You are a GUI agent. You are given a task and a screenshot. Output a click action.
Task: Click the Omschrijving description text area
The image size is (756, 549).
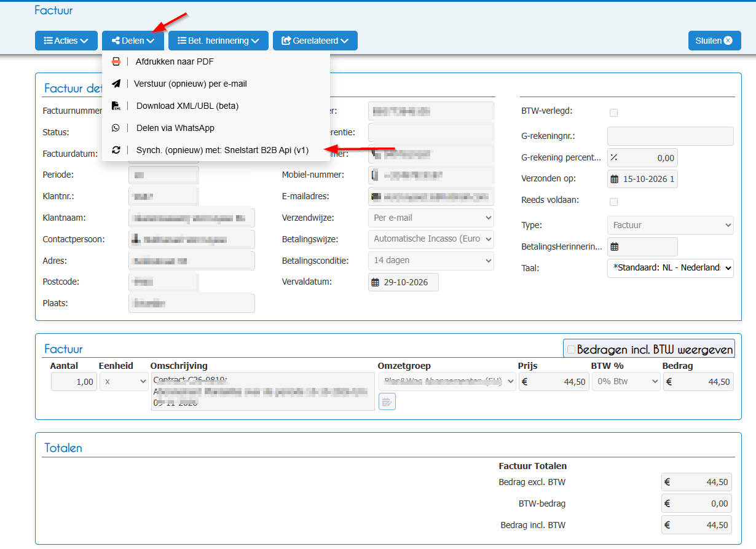[x=263, y=391]
